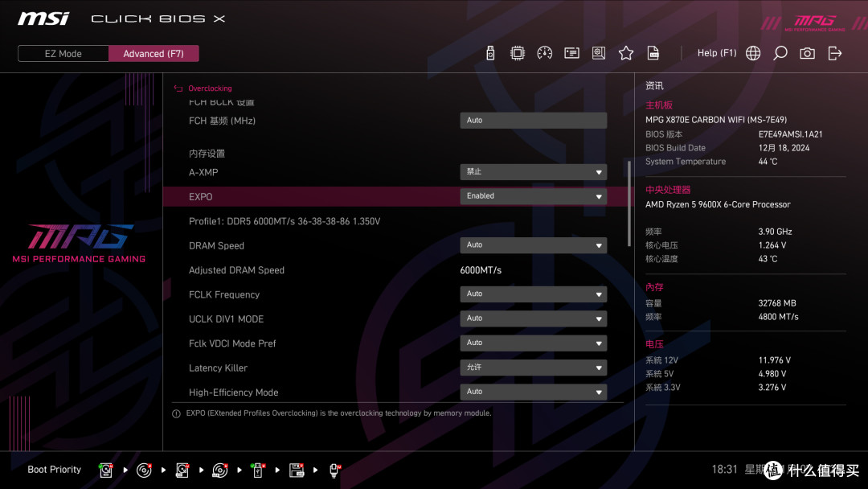Select the CD/DVD boot device icon
The width and height of the screenshot is (868, 489).
coord(144,471)
